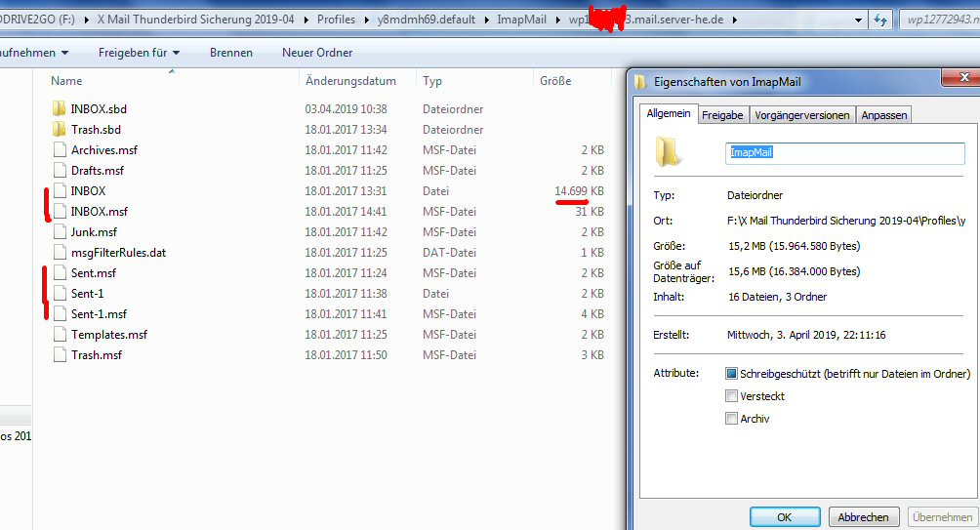The width and height of the screenshot is (980, 530).
Task: Click the Sent.msf file icon
Action: (60, 273)
